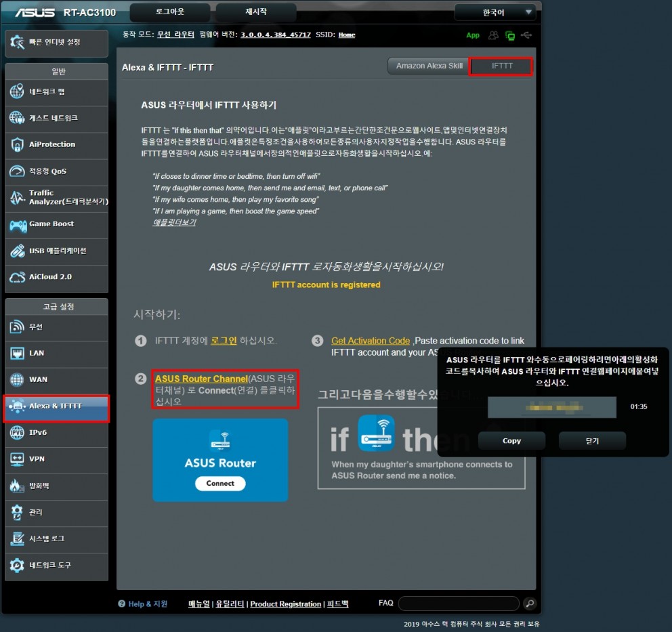Click the 로그인 link in step one
The width and height of the screenshot is (672, 632).
(224, 341)
